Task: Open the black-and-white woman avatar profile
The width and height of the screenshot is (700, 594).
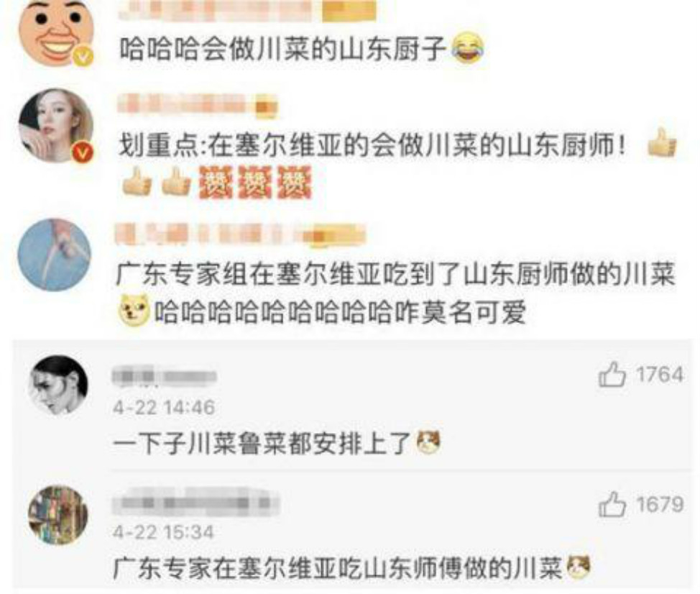Action: coord(58,385)
